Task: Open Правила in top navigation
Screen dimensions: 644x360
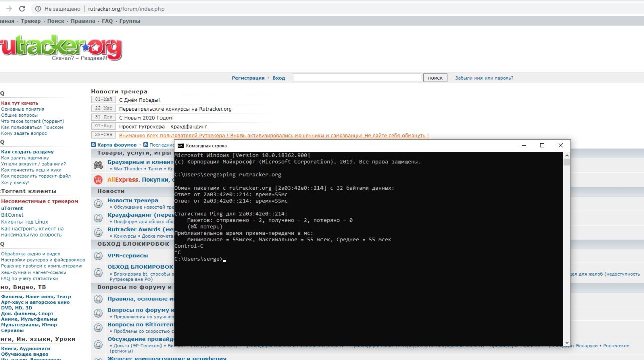Action: 83,21
